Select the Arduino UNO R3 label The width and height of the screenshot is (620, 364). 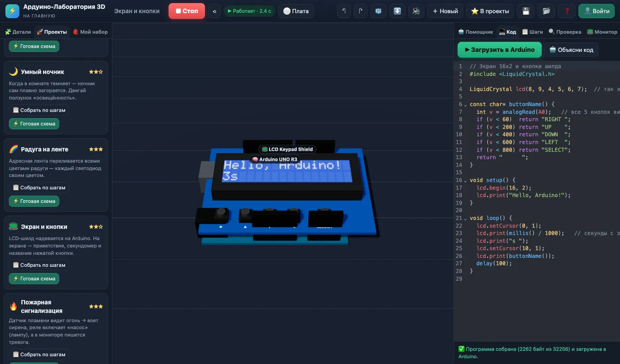pyautogui.click(x=275, y=159)
